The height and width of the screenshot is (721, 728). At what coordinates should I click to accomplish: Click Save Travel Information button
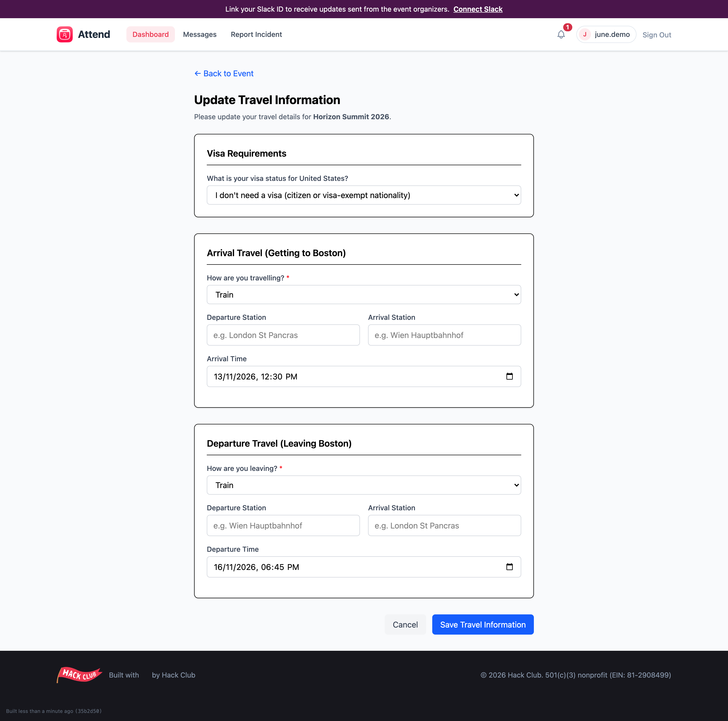[x=483, y=624]
